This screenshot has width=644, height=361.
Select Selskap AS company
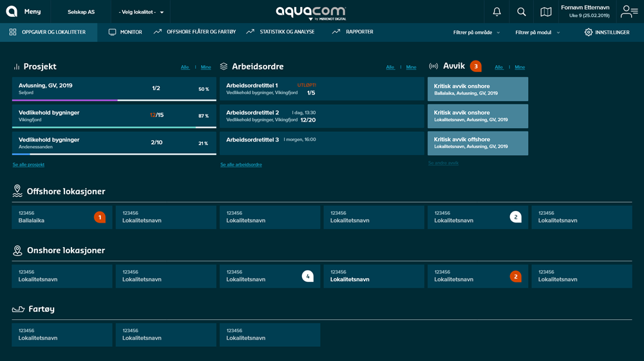81,12
